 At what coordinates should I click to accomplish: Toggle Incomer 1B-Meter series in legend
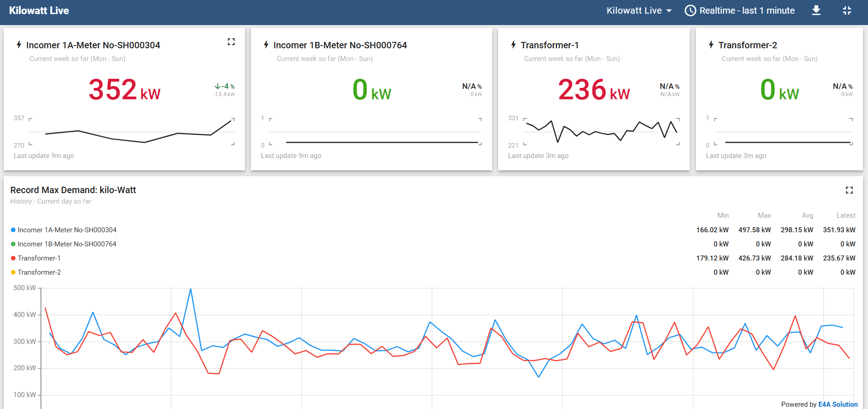[x=67, y=244]
